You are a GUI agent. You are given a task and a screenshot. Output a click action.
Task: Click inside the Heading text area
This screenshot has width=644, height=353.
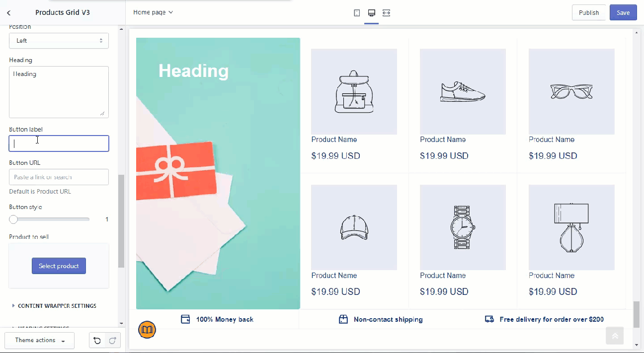pyautogui.click(x=59, y=92)
